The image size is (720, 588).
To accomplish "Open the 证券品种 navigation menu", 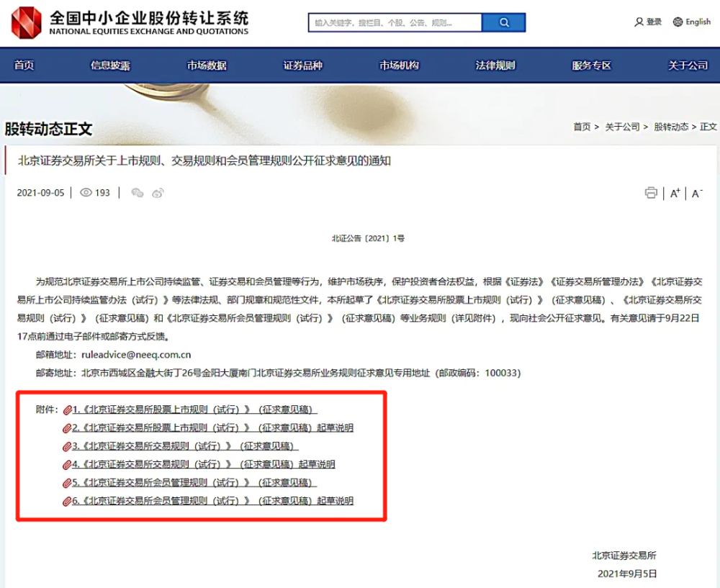I will [303, 65].
